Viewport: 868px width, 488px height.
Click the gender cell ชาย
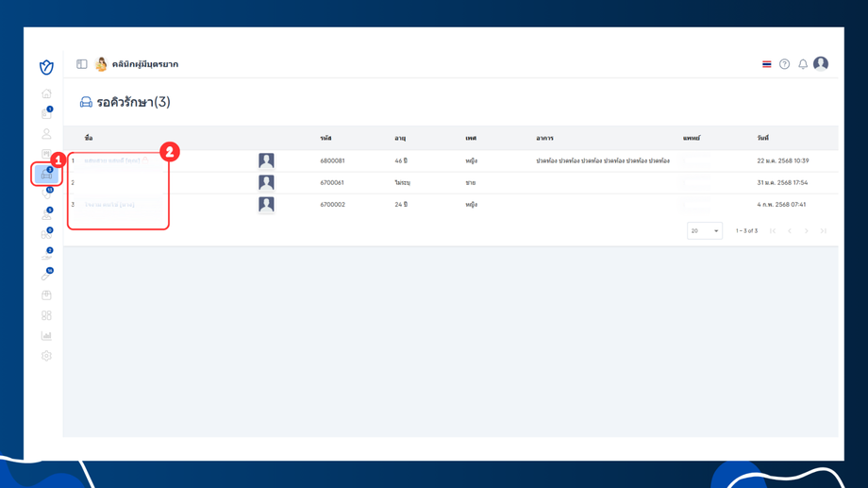pos(471,182)
